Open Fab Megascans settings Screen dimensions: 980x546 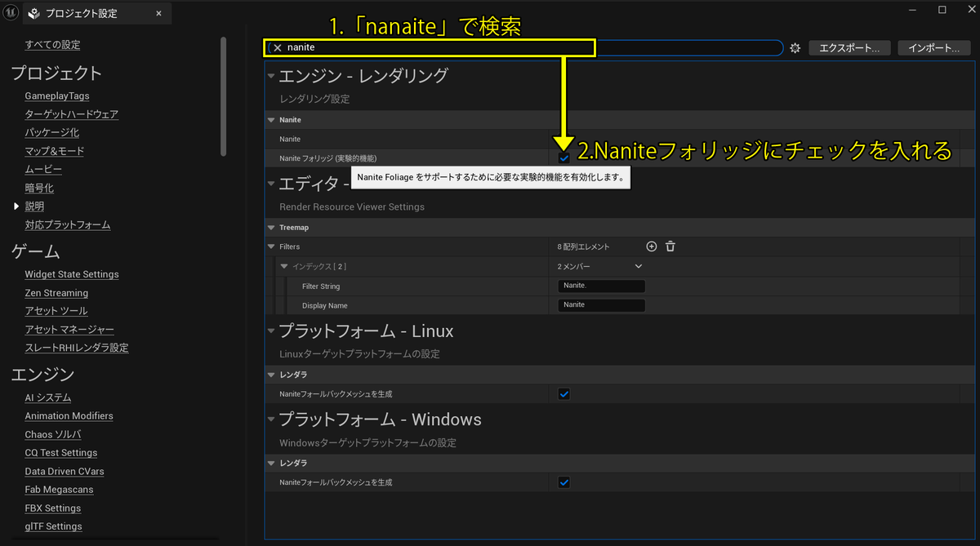pos(59,490)
